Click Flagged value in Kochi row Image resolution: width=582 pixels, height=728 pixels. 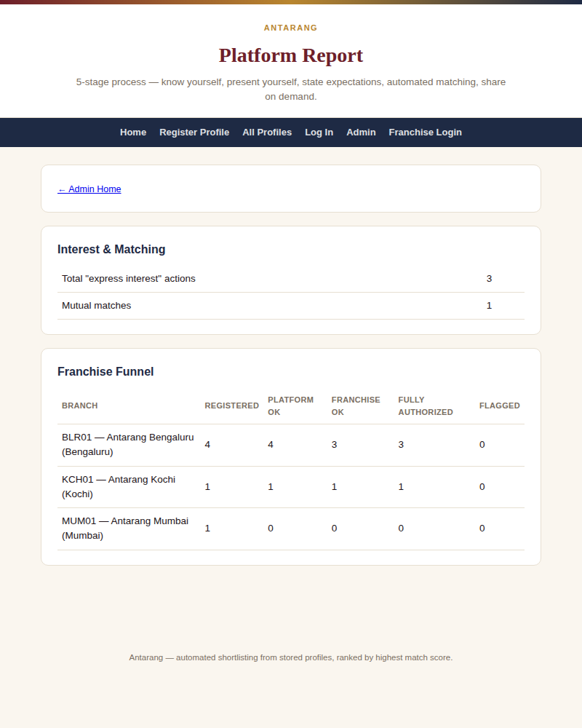coord(482,487)
